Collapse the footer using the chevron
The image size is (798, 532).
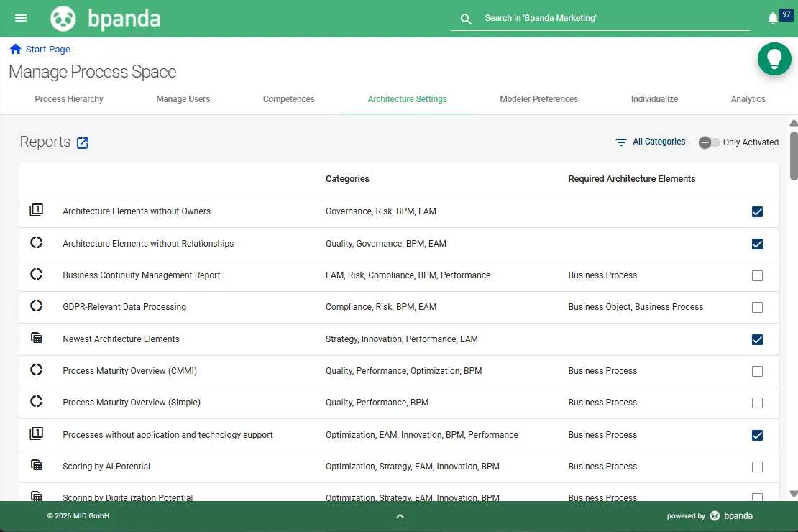(x=400, y=515)
